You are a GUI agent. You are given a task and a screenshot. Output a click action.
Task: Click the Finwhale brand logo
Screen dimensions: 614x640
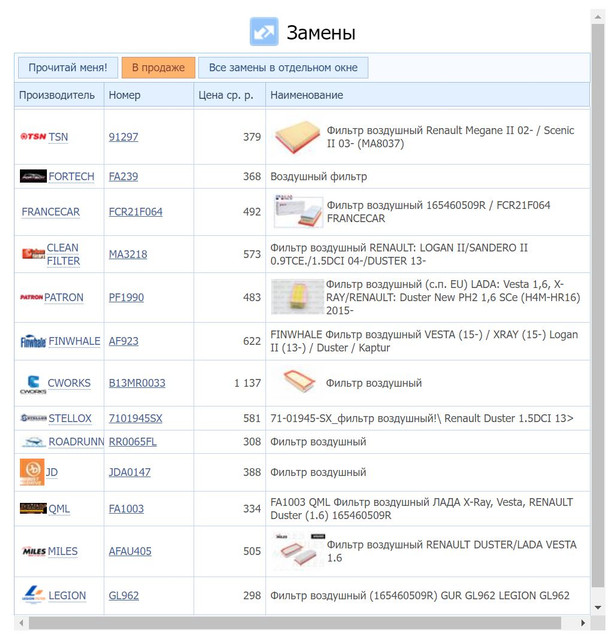click(33, 341)
